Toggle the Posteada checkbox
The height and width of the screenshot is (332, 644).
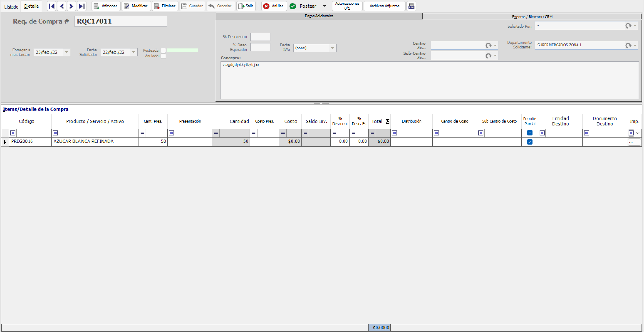pos(163,50)
